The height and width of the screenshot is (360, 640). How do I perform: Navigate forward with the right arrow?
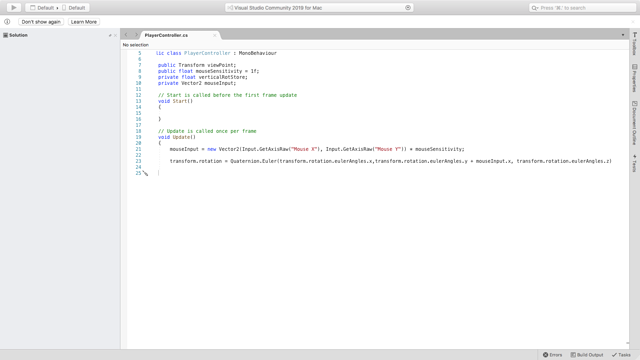tap(136, 35)
